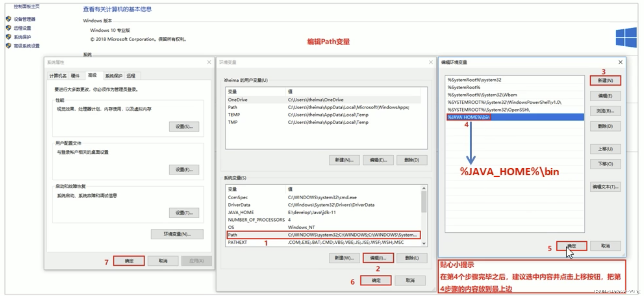Viewport: 644px width, 296px height.
Task: Click system variables list scroll down arrow
Action: [x=424, y=243]
